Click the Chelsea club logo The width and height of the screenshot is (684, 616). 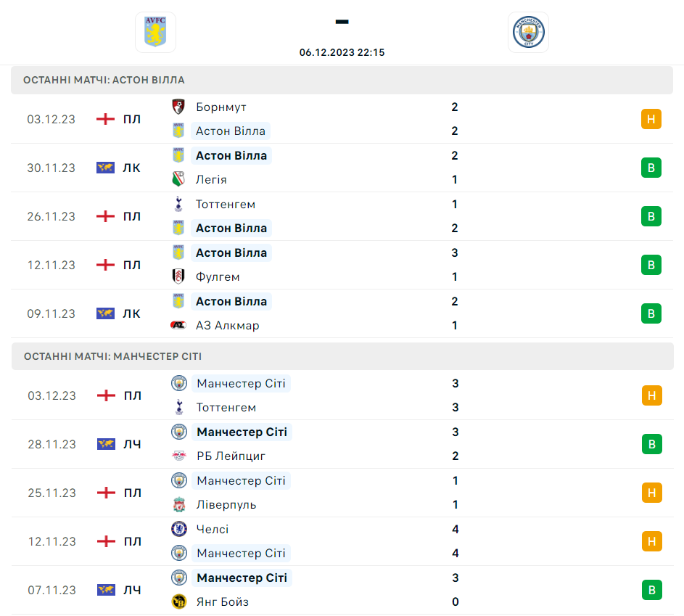pos(178,529)
